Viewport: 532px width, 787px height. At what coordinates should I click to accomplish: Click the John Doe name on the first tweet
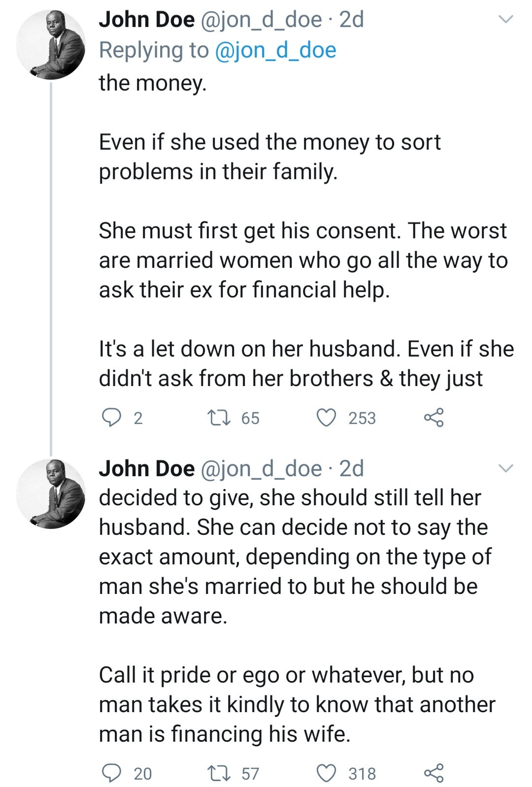147,20
